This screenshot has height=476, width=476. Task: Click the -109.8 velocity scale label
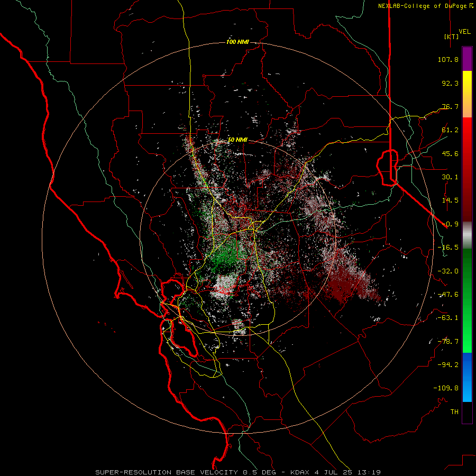click(x=446, y=388)
